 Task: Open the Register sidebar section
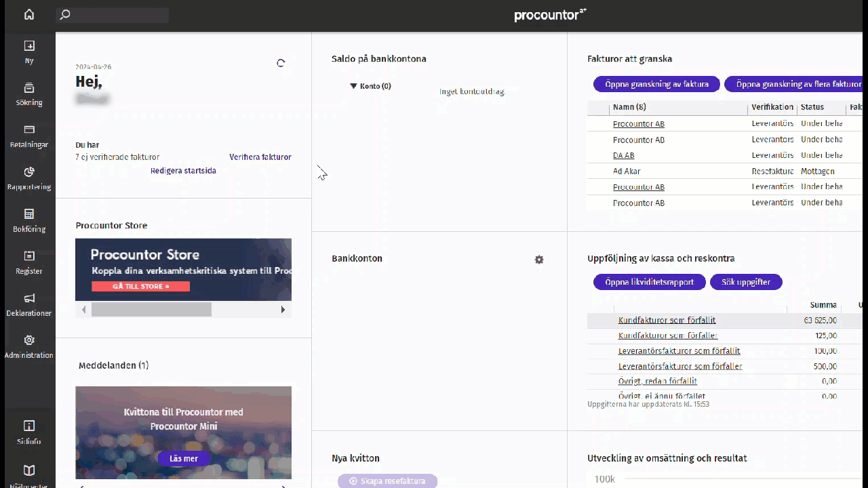click(x=28, y=262)
